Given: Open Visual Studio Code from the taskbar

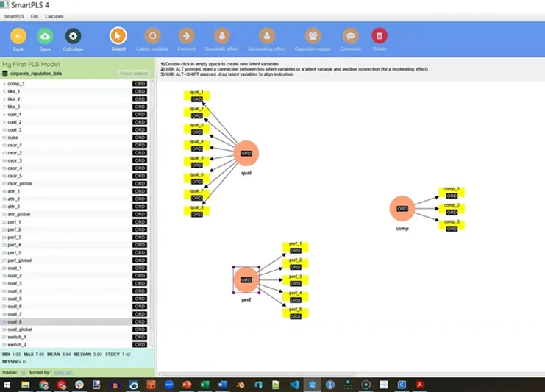Looking at the screenshot, I should tap(294, 385).
